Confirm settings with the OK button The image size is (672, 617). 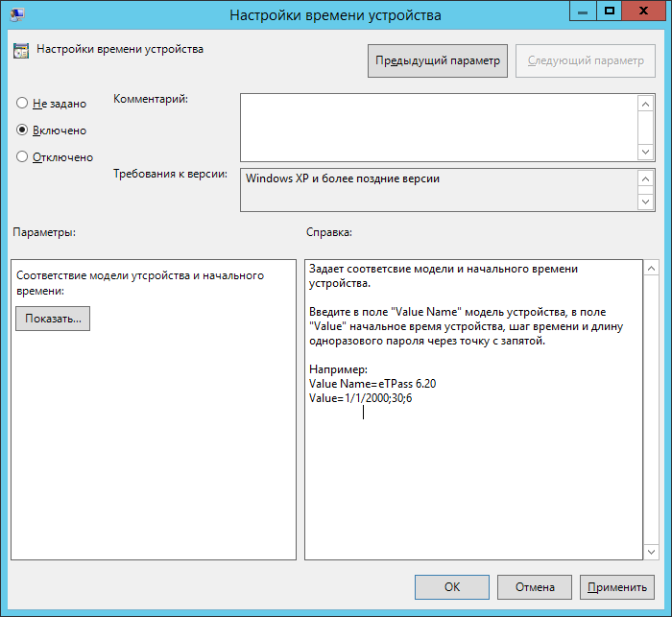point(452,586)
